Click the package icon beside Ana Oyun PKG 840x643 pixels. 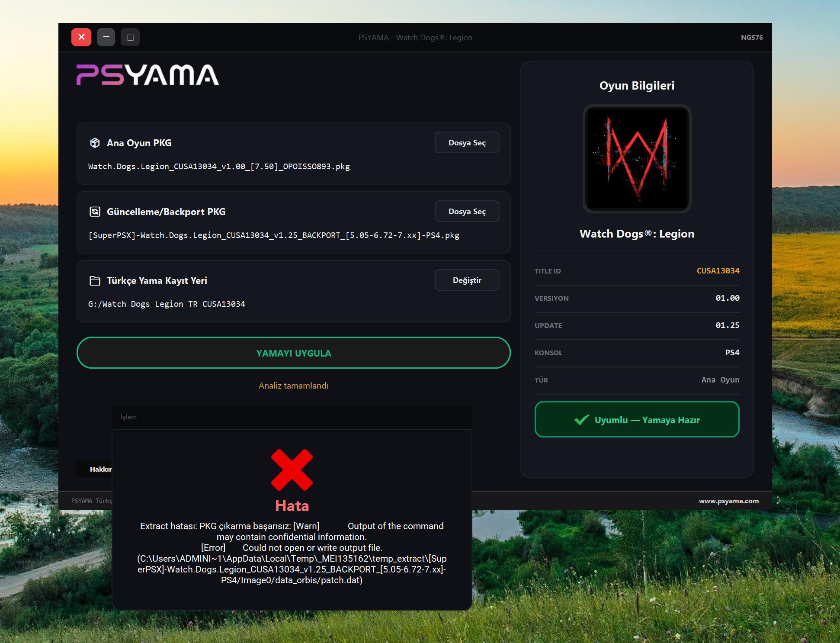tap(95, 143)
